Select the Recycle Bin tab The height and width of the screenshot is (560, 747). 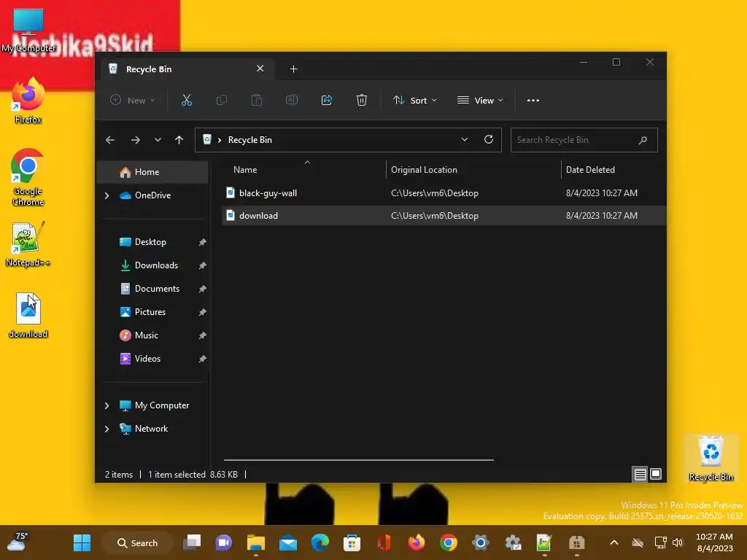point(186,69)
